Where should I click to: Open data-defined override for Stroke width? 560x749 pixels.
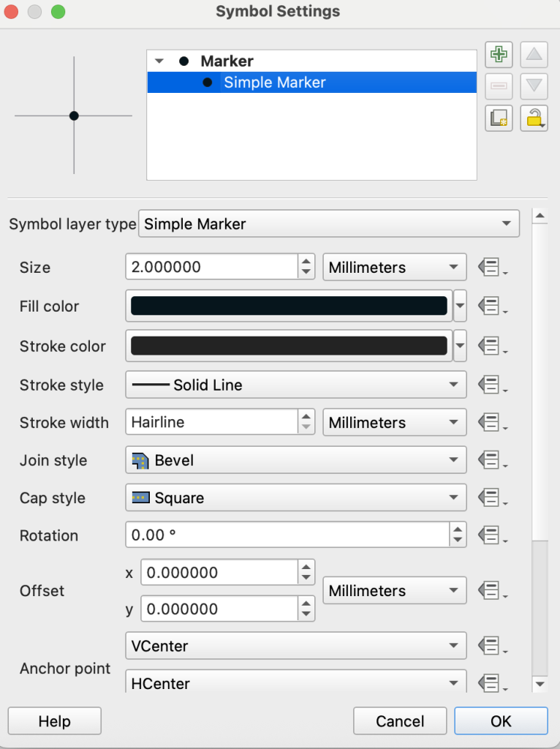(x=492, y=423)
